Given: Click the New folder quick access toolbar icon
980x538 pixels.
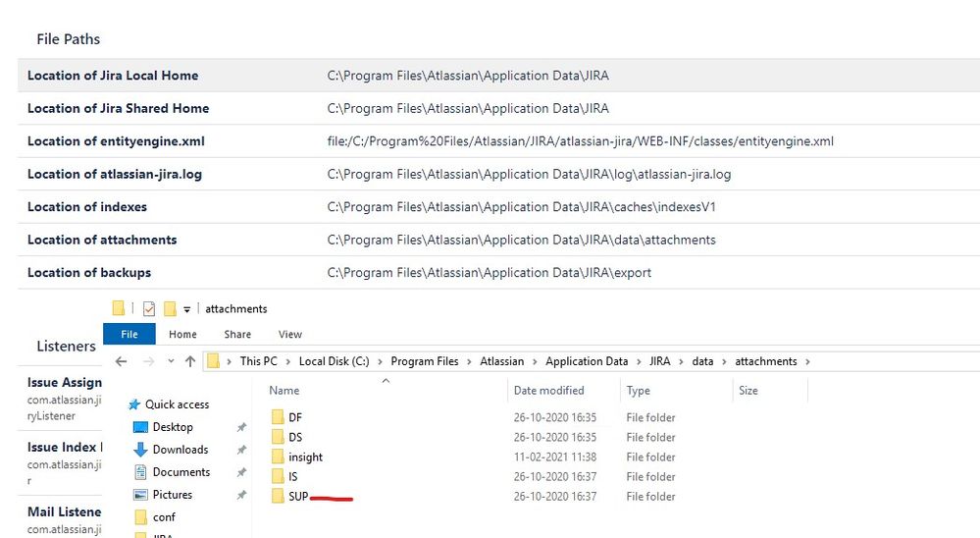Looking at the screenshot, I should [170, 308].
